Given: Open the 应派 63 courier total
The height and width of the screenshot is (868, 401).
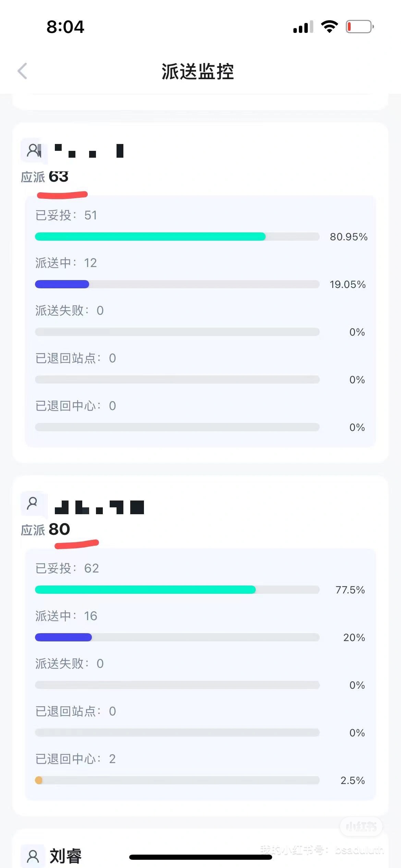Looking at the screenshot, I should pos(45,177).
